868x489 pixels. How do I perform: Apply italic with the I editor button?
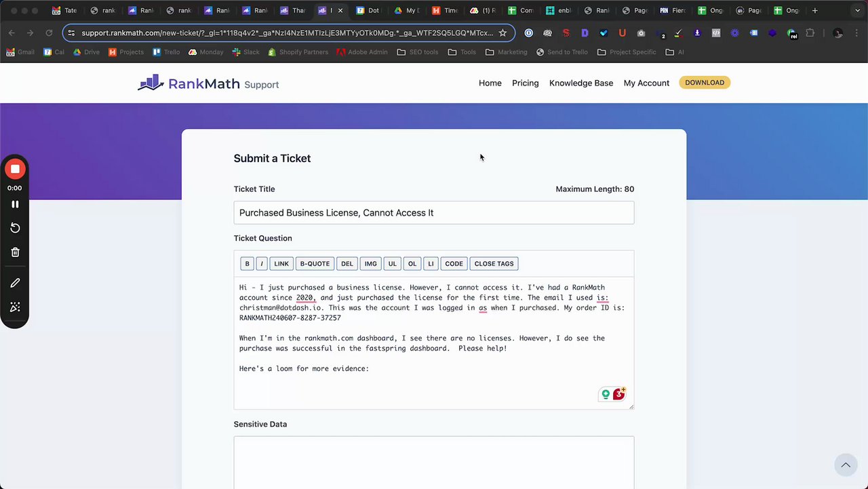(x=262, y=264)
